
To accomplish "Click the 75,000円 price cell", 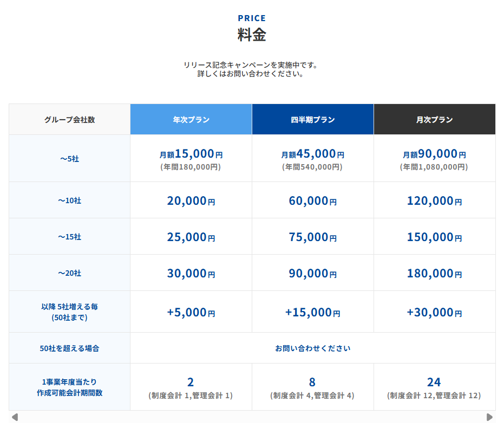I will [x=312, y=237].
